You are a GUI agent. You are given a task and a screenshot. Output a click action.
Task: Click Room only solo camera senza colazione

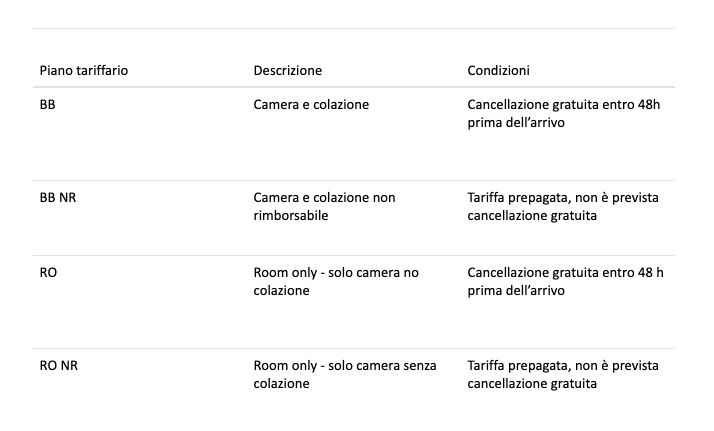tap(345, 375)
